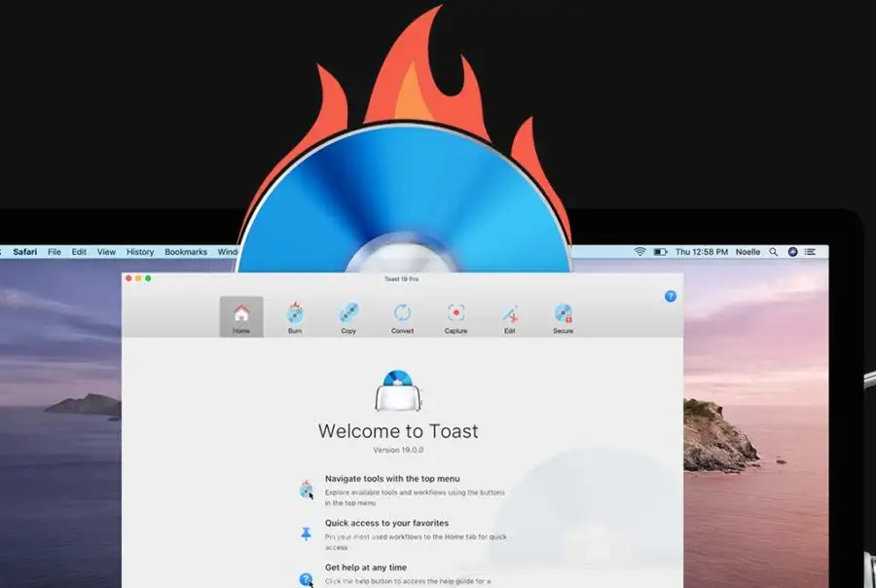This screenshot has height=588, width=876.
Task: Select the Copy disc tool
Action: [348, 316]
